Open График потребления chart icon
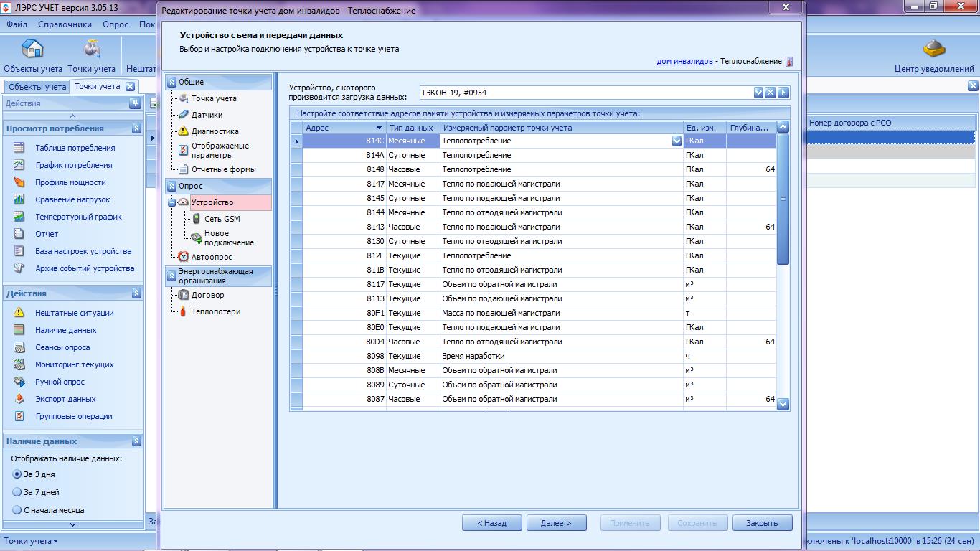This screenshot has width=980, height=551. pos(20,165)
